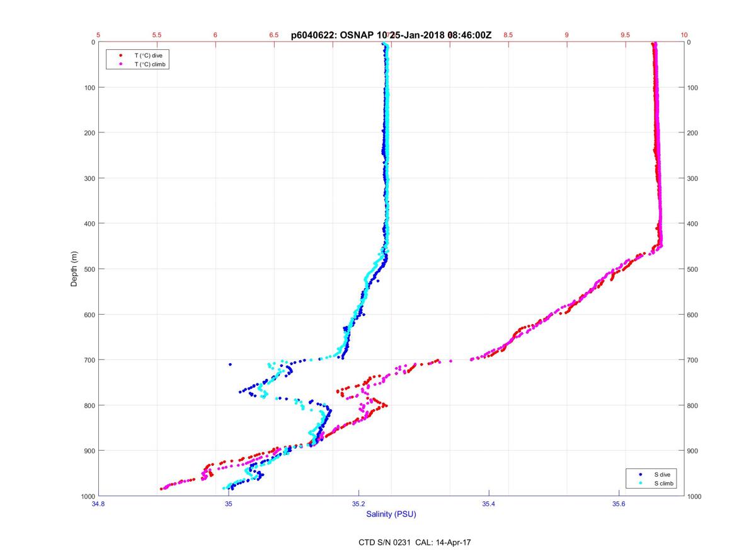Click the blue 35 salinity tick label
Viewport: 756px width, 558px height.
[x=229, y=504]
